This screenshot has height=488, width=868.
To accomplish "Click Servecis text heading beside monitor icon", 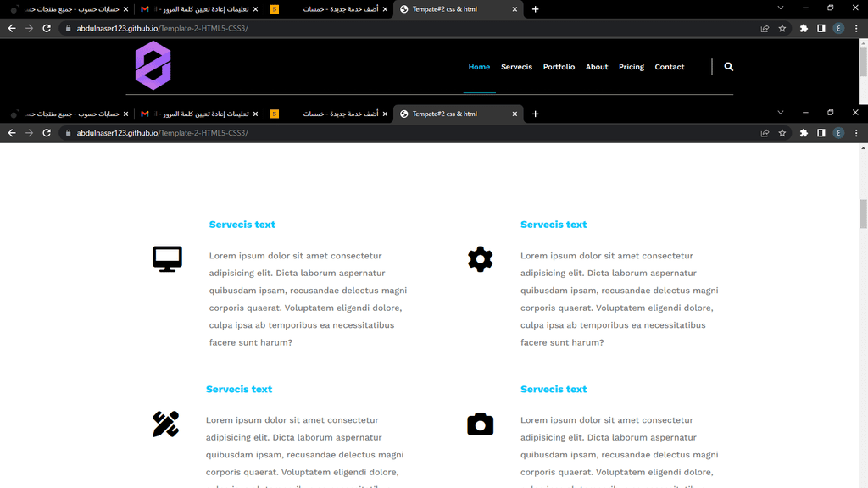I will (242, 224).
